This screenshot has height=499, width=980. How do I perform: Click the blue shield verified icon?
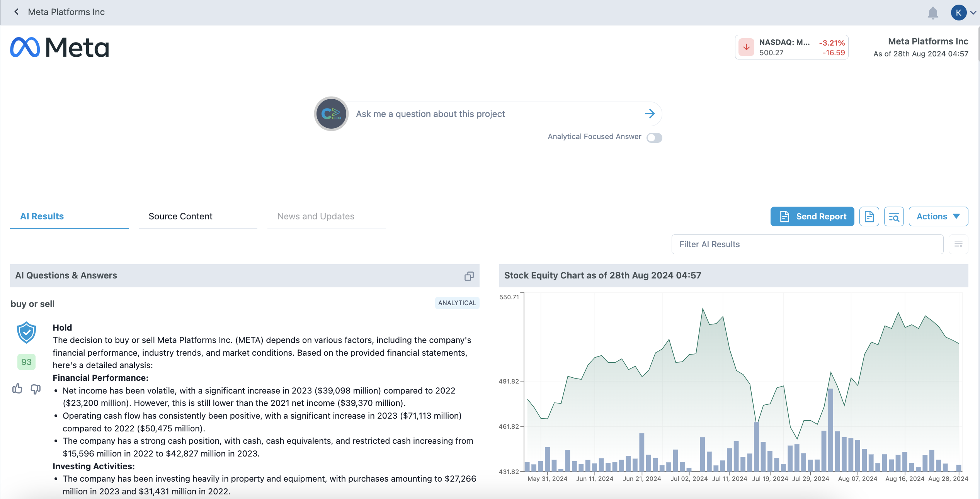[26, 332]
